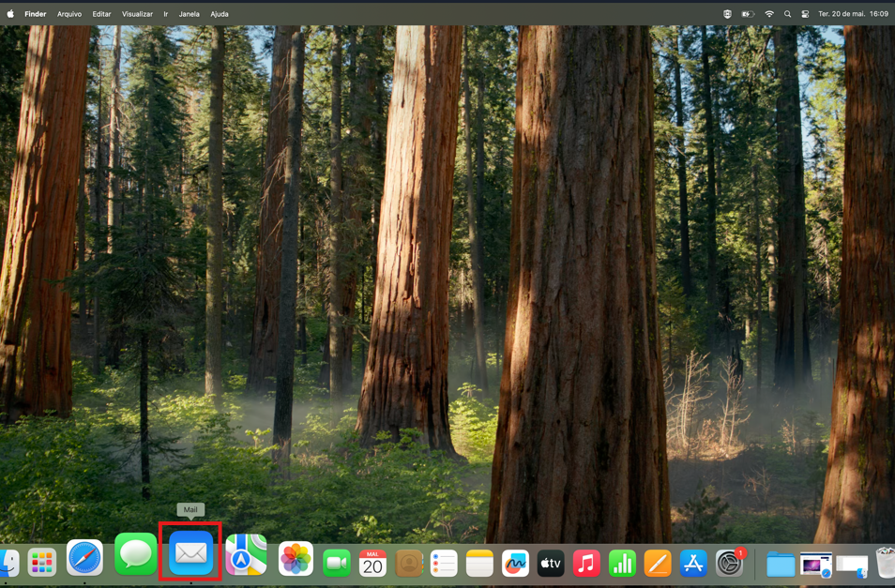Click the Spotlight search magnifier
This screenshot has width=895, height=588.
787,14
